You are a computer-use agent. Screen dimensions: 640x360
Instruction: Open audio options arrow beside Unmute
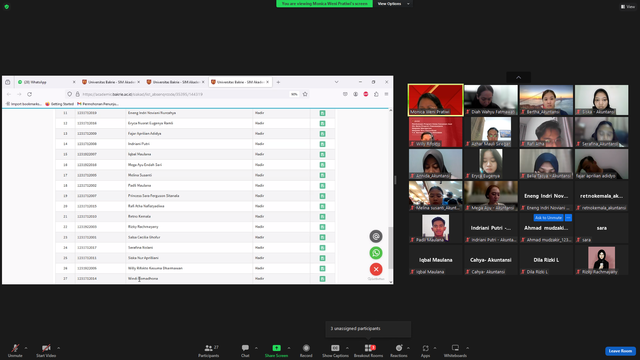(x=26, y=348)
